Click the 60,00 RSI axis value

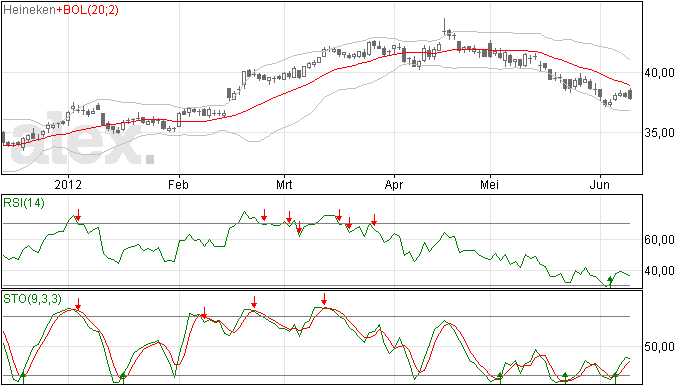(x=659, y=240)
